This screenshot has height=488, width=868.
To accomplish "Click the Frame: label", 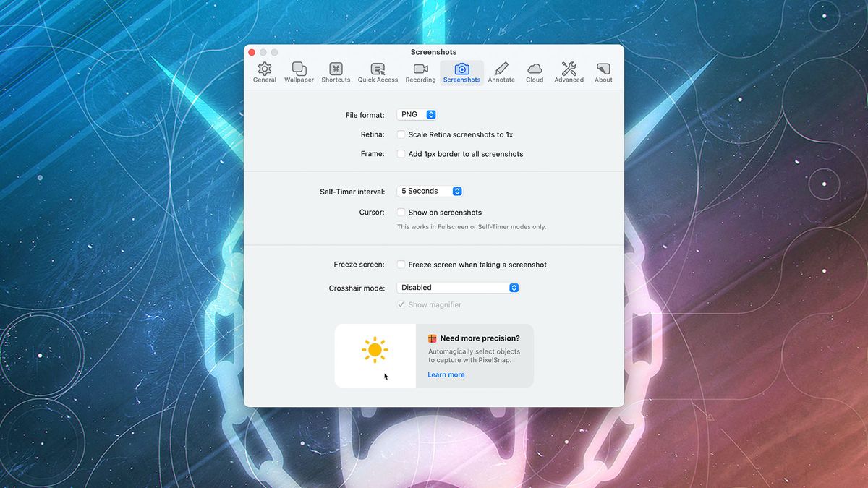I will (x=373, y=154).
